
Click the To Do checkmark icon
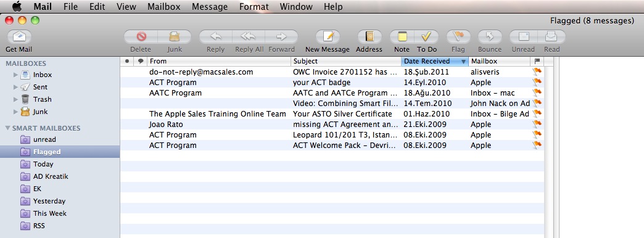point(426,36)
